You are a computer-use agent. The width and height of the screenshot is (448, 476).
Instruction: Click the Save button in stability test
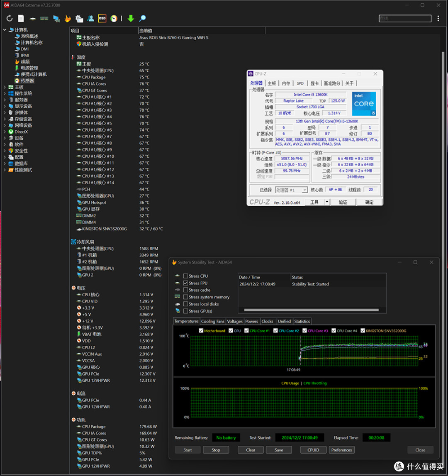tap(279, 450)
